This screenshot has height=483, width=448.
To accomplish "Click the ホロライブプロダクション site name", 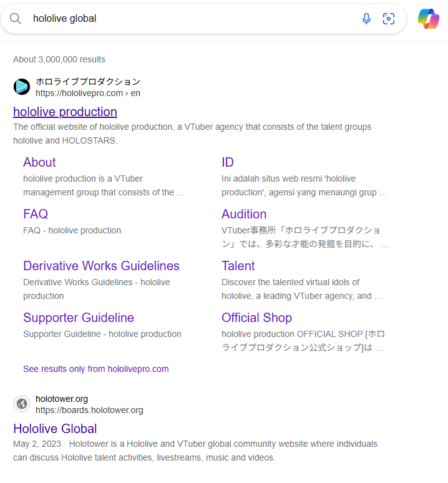I will 88,82.
